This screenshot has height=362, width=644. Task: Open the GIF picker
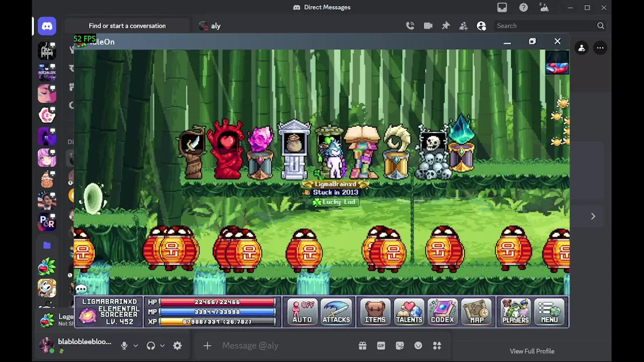point(381,345)
